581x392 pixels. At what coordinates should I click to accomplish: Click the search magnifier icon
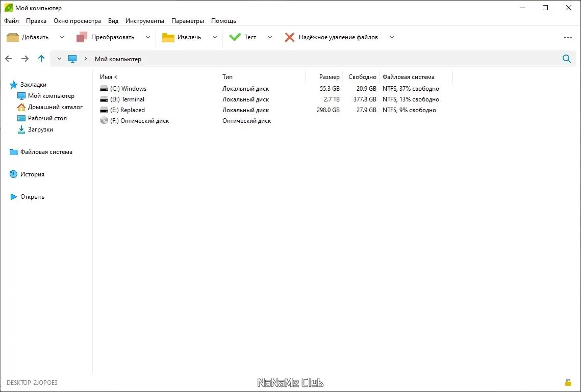(566, 59)
